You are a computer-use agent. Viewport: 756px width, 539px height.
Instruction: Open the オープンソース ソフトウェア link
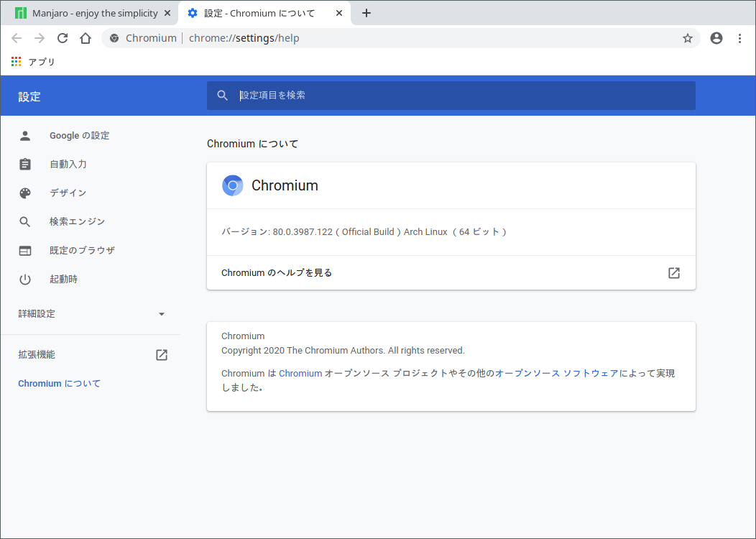pos(556,373)
